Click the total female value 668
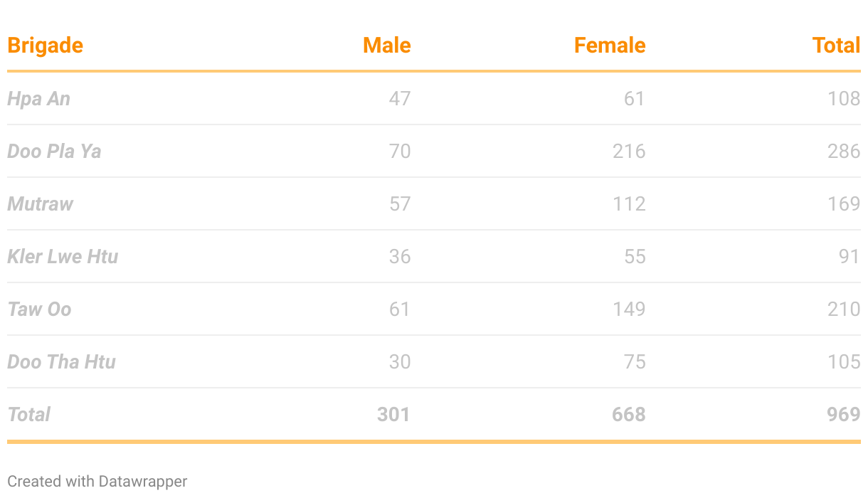 click(x=629, y=414)
